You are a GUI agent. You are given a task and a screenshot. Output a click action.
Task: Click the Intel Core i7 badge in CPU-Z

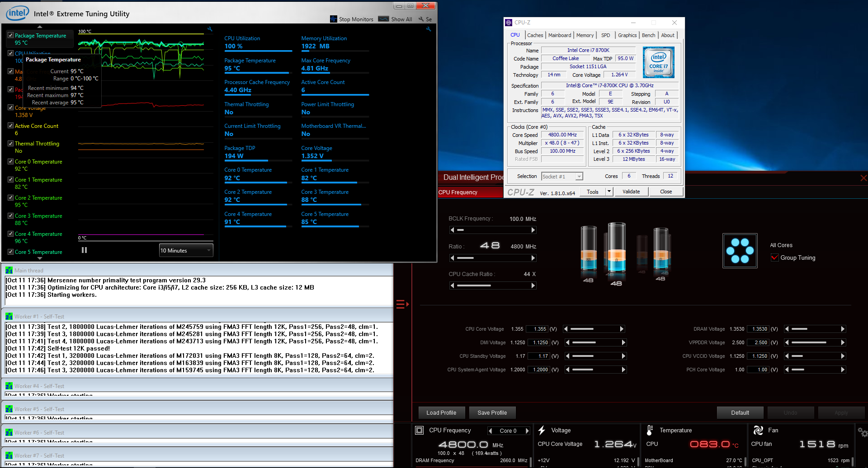[x=659, y=62]
